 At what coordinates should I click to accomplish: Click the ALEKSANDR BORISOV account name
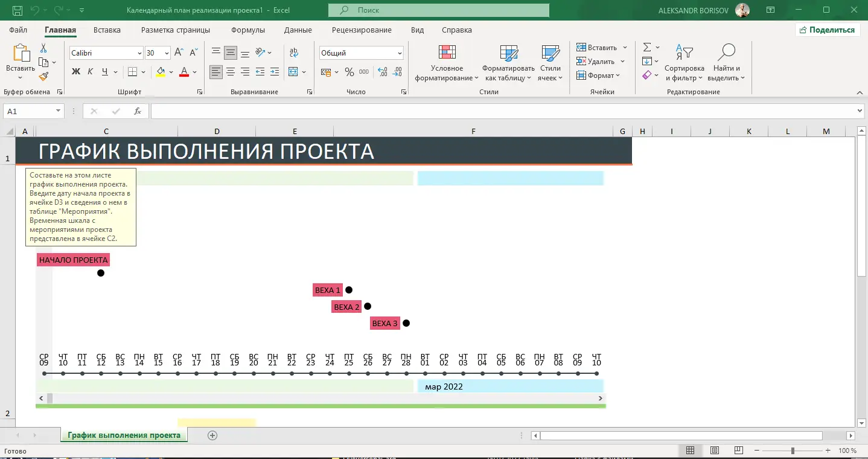(x=695, y=10)
